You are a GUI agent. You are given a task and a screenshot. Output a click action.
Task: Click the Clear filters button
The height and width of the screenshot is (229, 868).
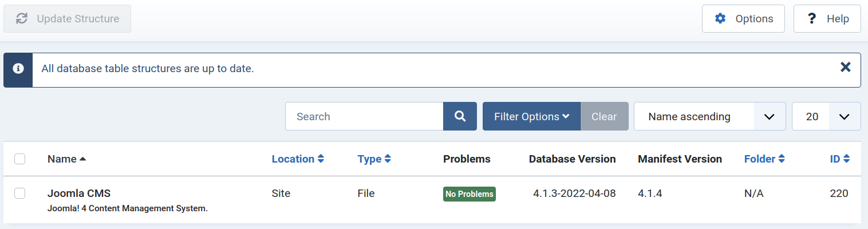pyautogui.click(x=604, y=116)
